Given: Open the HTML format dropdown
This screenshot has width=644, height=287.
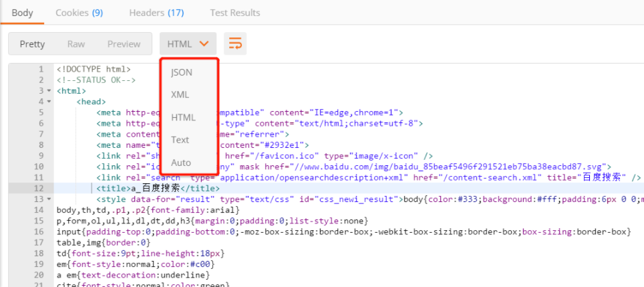Looking at the screenshot, I should pyautogui.click(x=188, y=43).
